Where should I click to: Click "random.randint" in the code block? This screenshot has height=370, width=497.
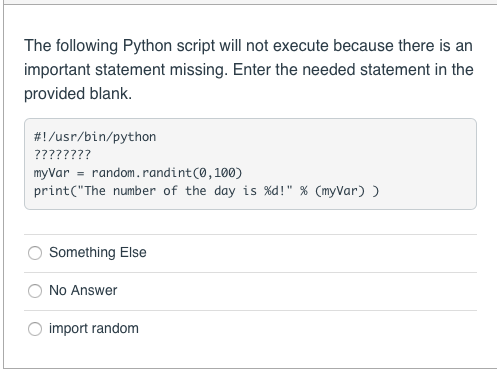pyautogui.click(x=142, y=173)
